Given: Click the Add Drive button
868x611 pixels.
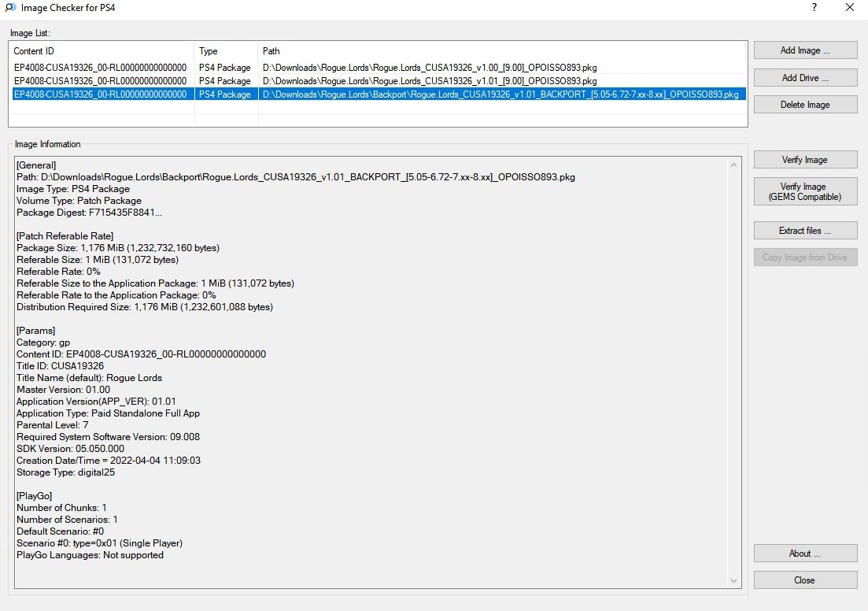Looking at the screenshot, I should click(x=805, y=77).
